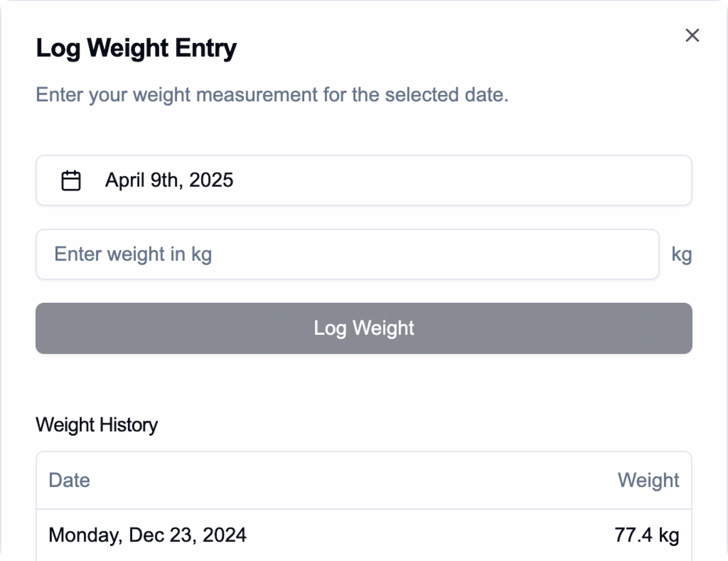The height and width of the screenshot is (561, 728).
Task: Click the kg unit label beside the input
Action: point(681,254)
